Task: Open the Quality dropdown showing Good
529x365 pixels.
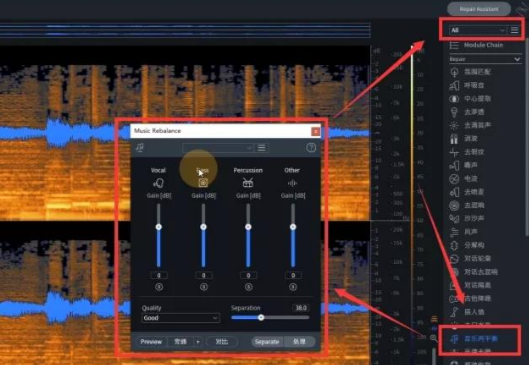Action: point(180,318)
